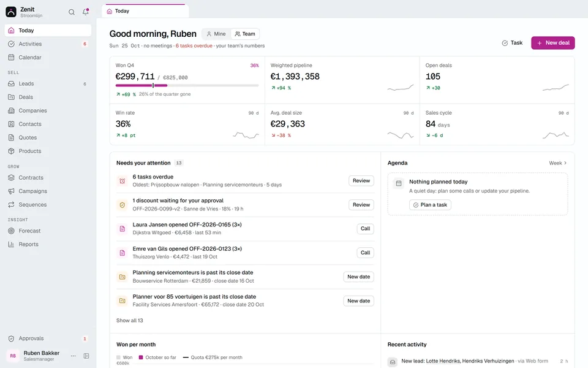The height and width of the screenshot is (368, 588).
Task: Click the Calendar icon in sidebar
Action: pyautogui.click(x=11, y=58)
